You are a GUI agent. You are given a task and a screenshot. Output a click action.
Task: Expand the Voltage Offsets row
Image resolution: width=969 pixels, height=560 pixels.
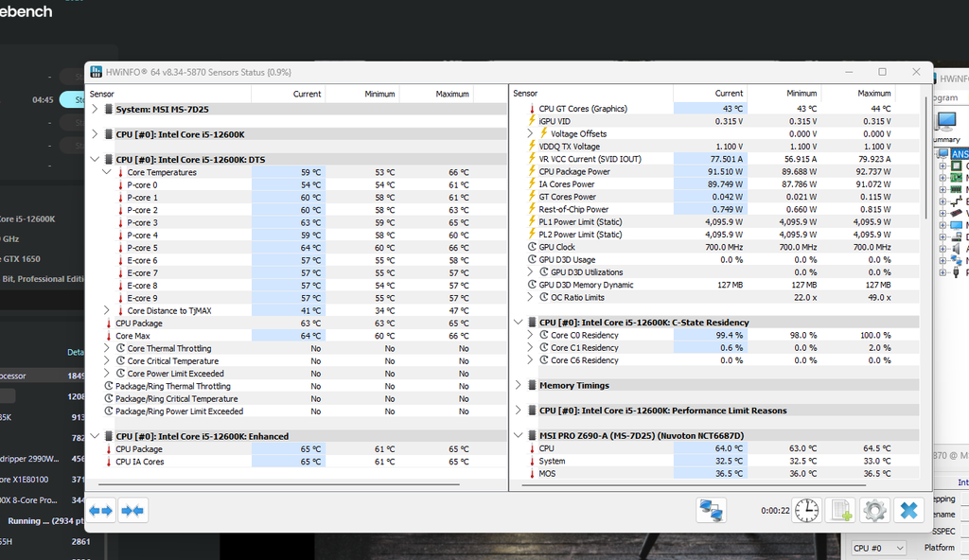click(530, 133)
